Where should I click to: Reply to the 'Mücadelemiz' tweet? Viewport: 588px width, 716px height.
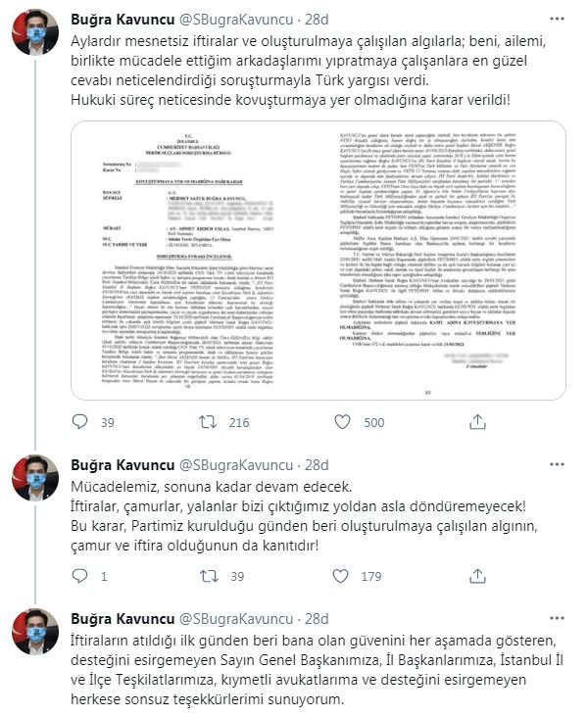80,575
